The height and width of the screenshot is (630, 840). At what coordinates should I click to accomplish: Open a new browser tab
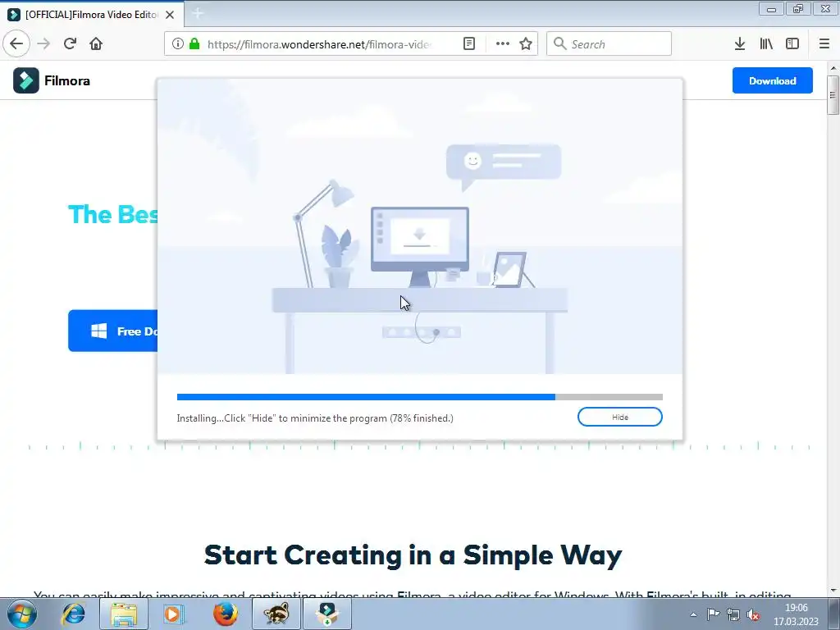coord(198,13)
